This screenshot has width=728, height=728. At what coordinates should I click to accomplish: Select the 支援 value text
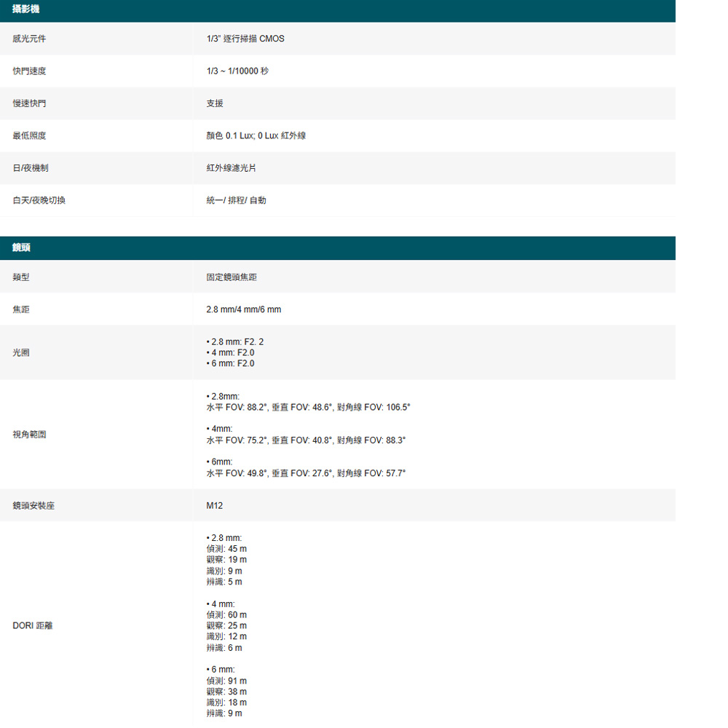215,104
